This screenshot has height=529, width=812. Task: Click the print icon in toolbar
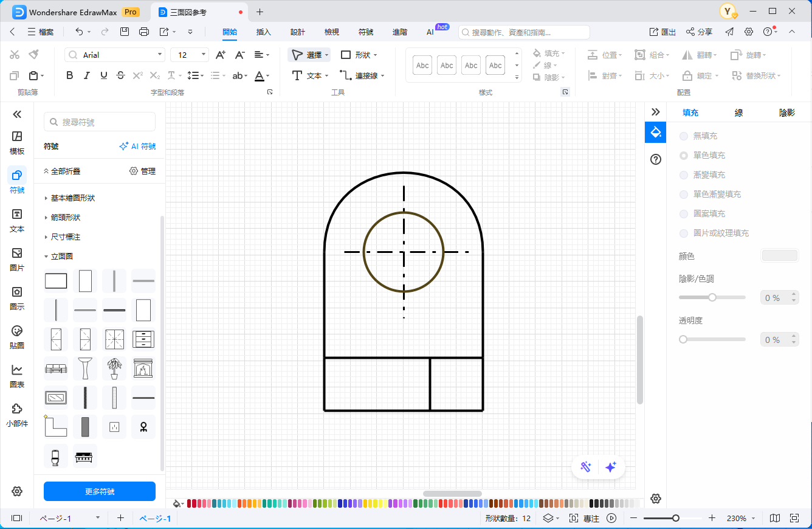144,32
